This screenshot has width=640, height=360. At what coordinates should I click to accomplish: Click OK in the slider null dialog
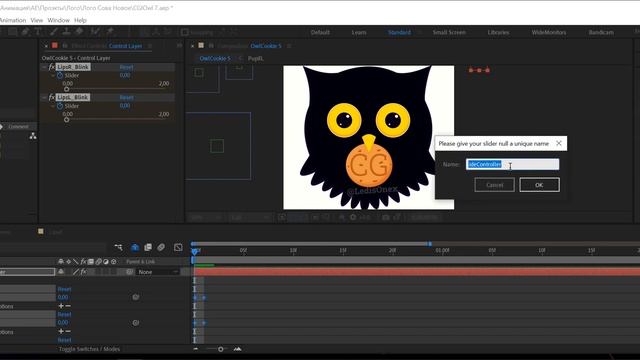pyautogui.click(x=539, y=185)
